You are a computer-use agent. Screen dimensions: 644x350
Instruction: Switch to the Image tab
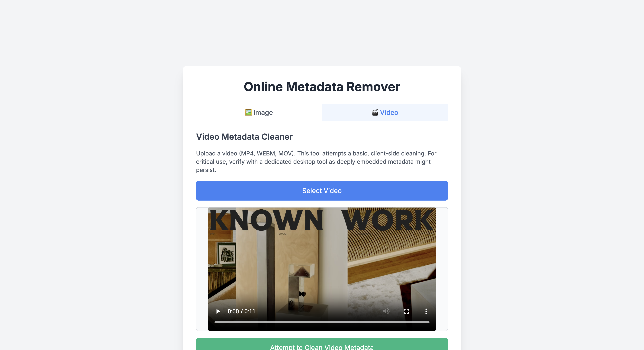coord(259,113)
